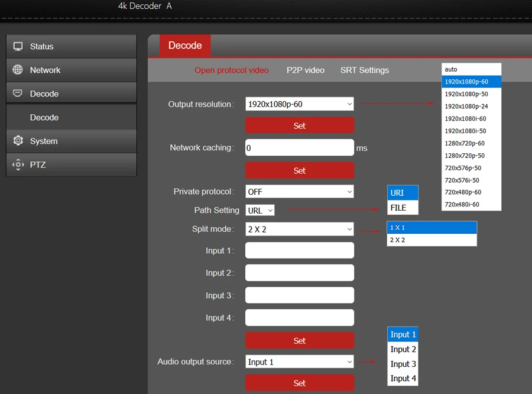Select Input 3 in audio source list

tap(403, 364)
